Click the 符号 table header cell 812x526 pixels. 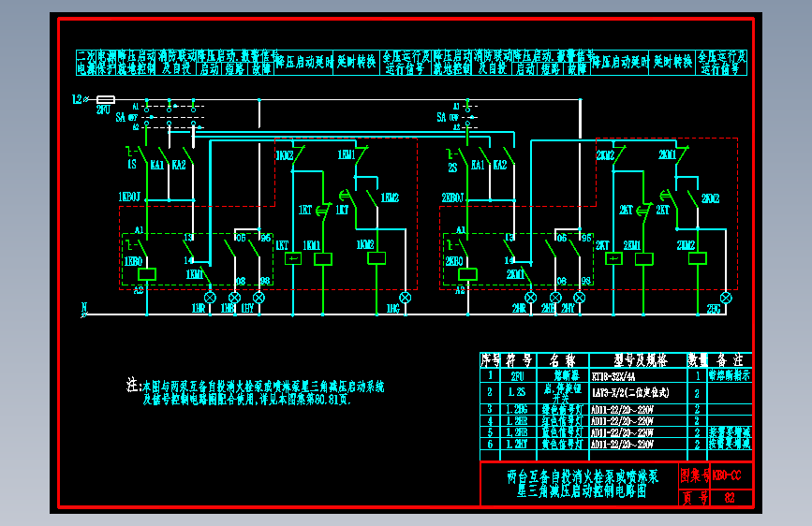[x=518, y=359]
